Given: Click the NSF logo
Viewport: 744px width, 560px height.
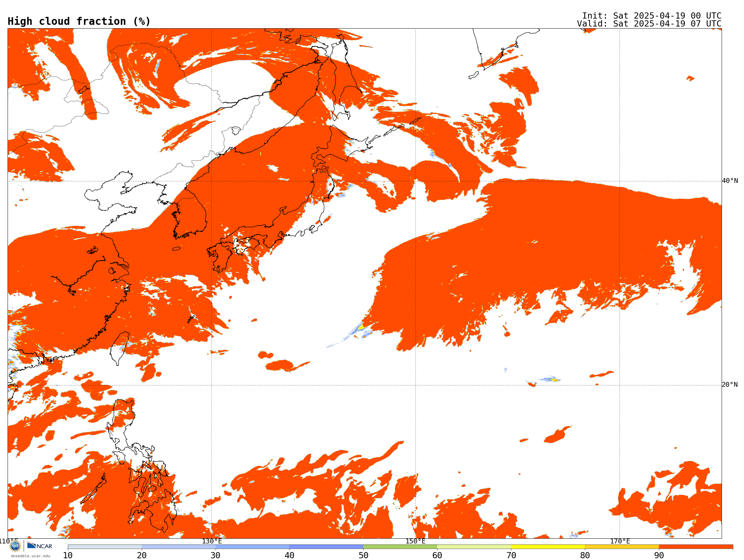Looking at the screenshot, I should pyautogui.click(x=15, y=546).
